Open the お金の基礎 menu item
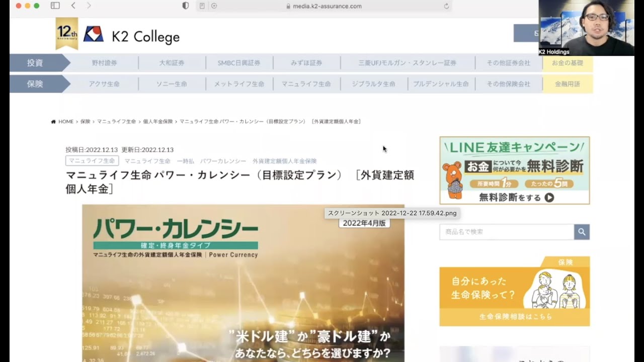644x362 pixels. pyautogui.click(x=568, y=63)
